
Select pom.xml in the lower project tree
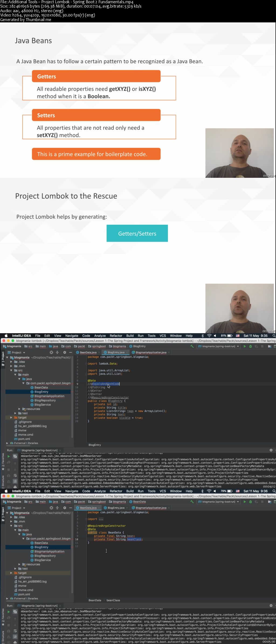coord(24,594)
